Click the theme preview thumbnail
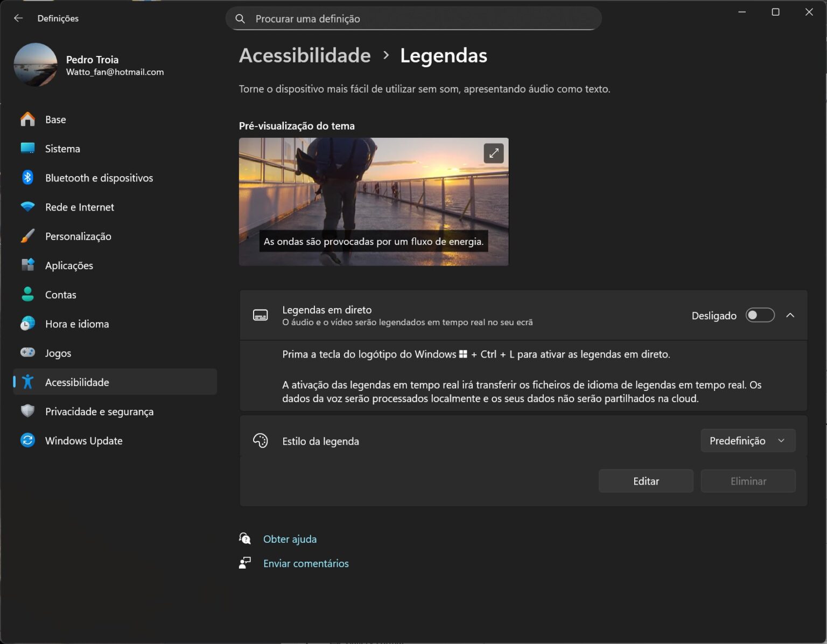The width and height of the screenshot is (827, 644). [374, 202]
